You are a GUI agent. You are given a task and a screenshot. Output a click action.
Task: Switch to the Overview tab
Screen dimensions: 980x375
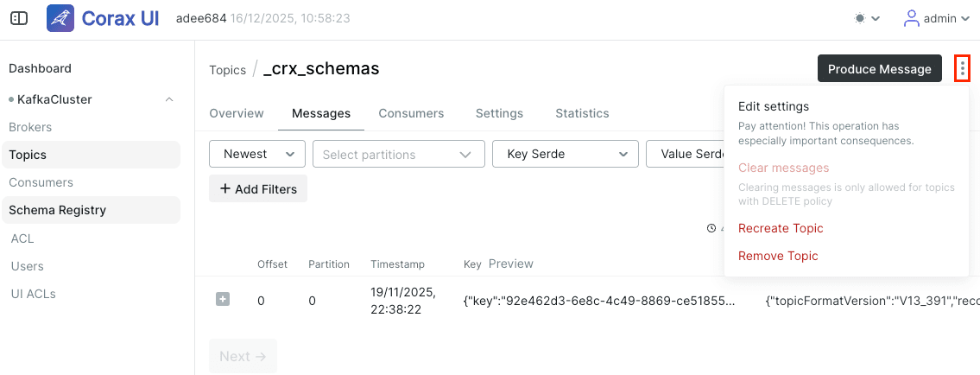(237, 114)
